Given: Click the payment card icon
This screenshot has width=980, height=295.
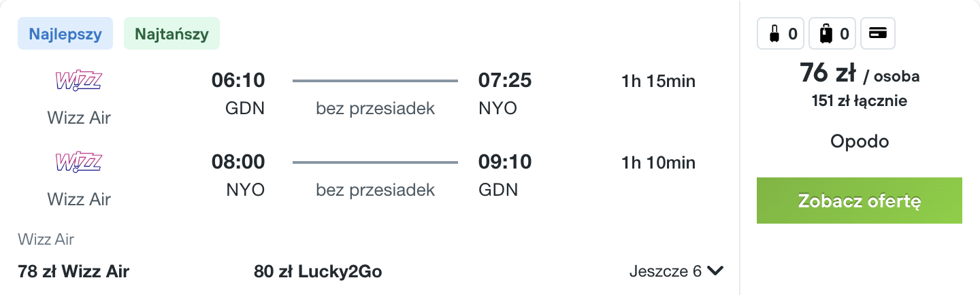Looking at the screenshot, I should click(x=878, y=33).
